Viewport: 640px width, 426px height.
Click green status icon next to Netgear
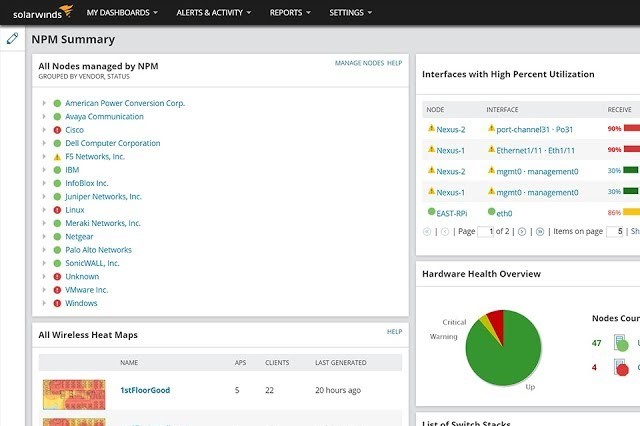[57, 237]
